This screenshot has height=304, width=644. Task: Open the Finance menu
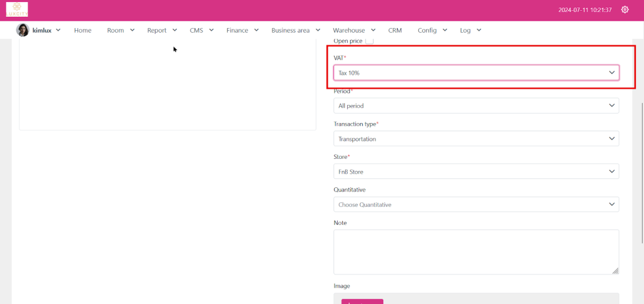pyautogui.click(x=237, y=30)
